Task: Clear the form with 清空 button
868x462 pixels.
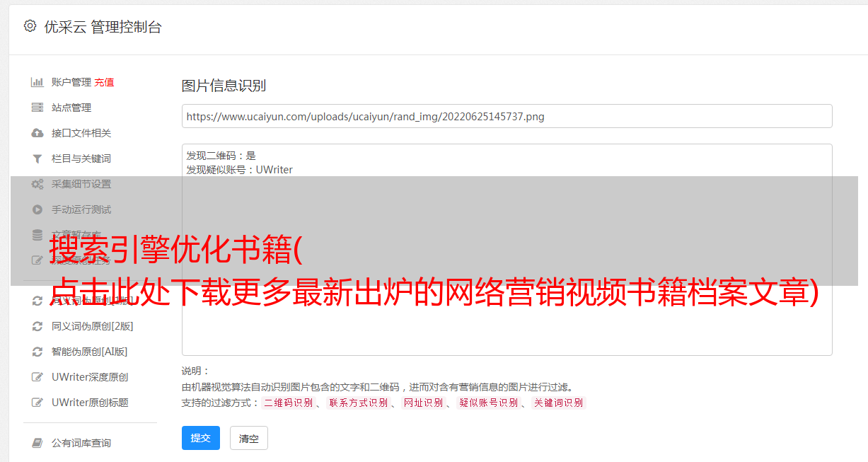Action: click(x=249, y=438)
